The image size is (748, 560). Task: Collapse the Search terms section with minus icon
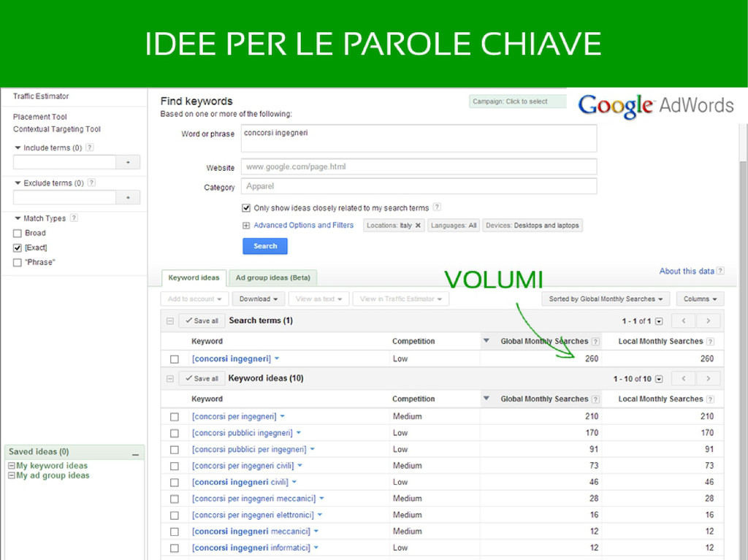pyautogui.click(x=169, y=321)
